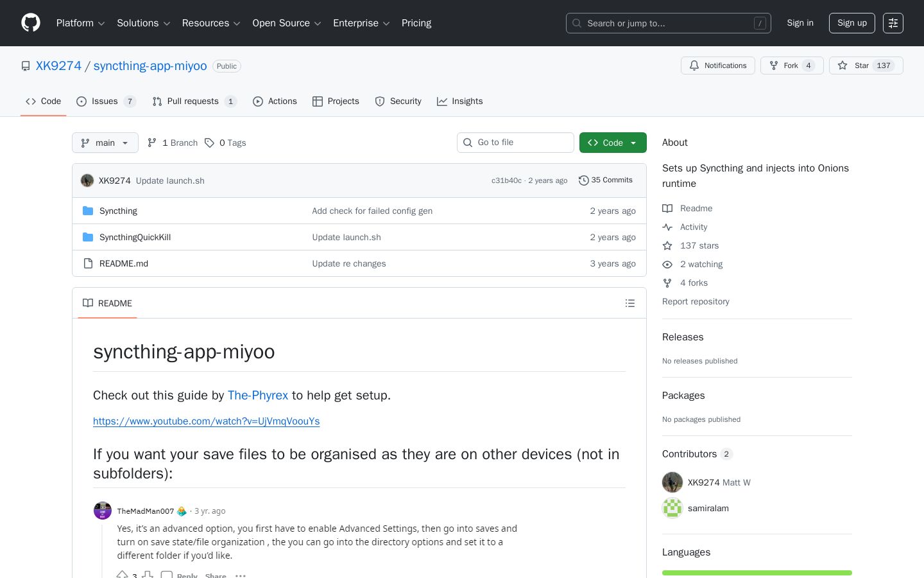Viewport: 924px width, 578px height.
Task: Open 'Update re changes' commit message
Action: (x=349, y=263)
